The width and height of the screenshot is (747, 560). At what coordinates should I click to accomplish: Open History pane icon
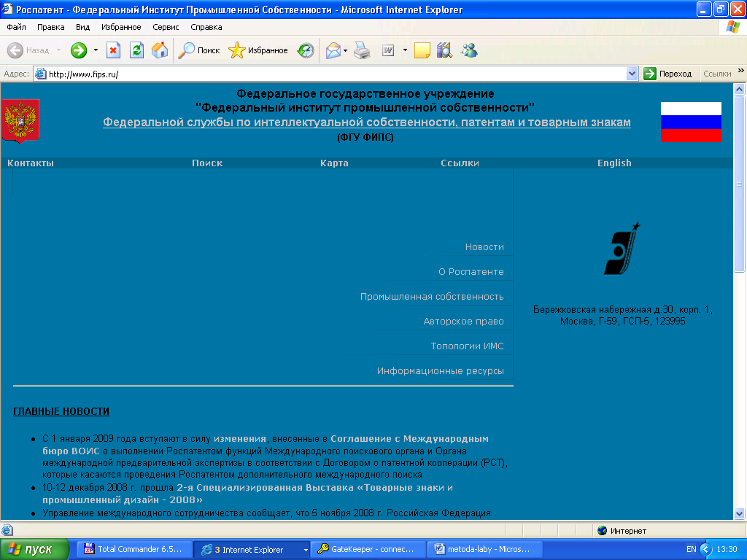(x=306, y=50)
